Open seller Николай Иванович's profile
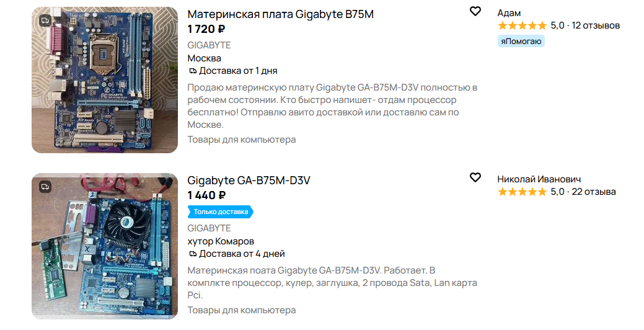 tap(539, 179)
